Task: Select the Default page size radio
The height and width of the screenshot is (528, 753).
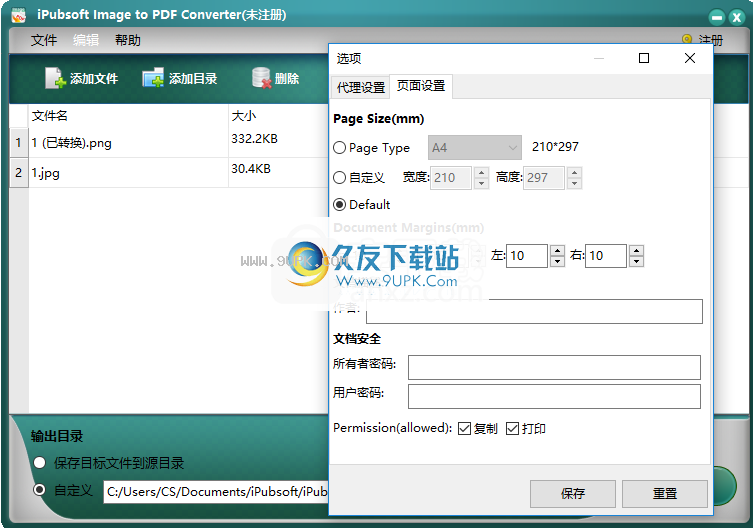Action: tap(340, 205)
